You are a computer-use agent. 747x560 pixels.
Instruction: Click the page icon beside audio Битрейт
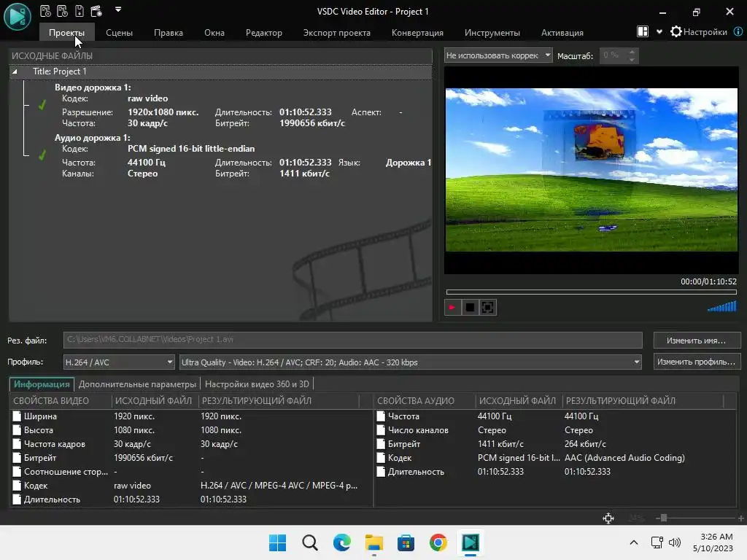(x=381, y=444)
